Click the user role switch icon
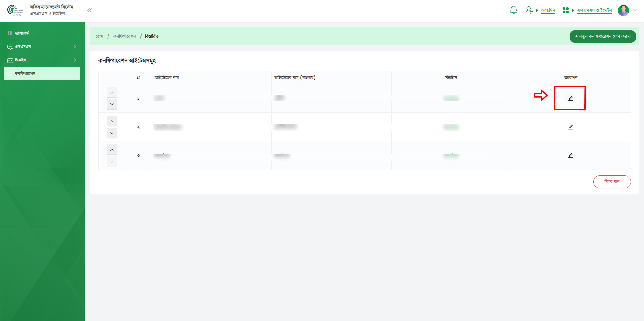 (x=529, y=10)
